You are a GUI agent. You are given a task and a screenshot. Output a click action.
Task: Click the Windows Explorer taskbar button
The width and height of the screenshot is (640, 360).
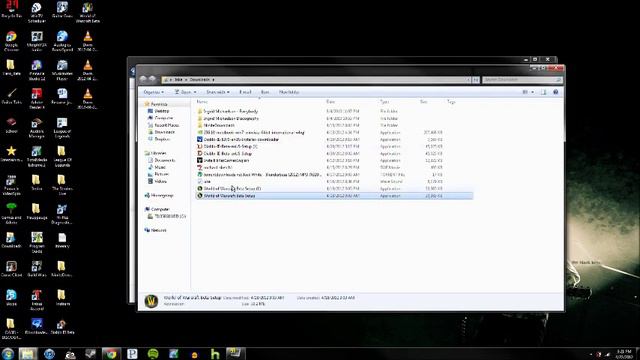[x=28, y=353]
